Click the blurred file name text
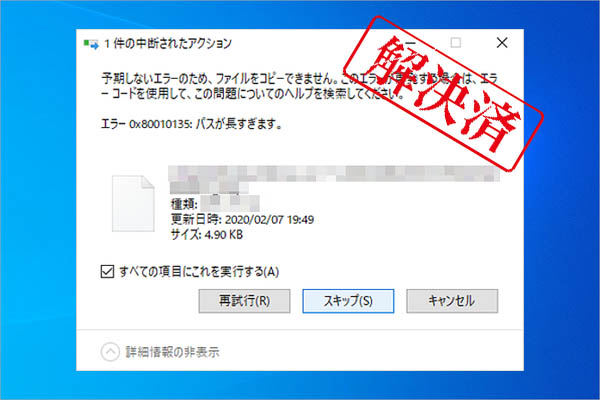Image resolution: width=600 pixels, height=400 pixels. (x=334, y=179)
